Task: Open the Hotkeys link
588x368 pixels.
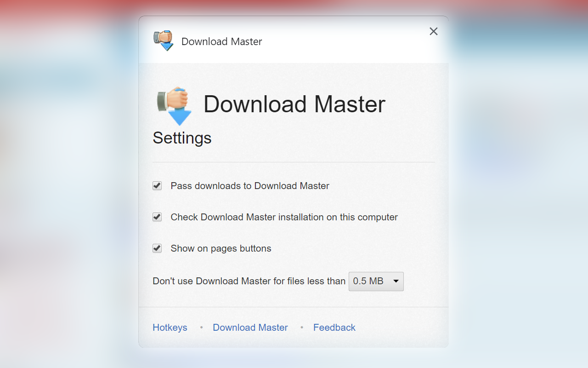Action: 170,328
